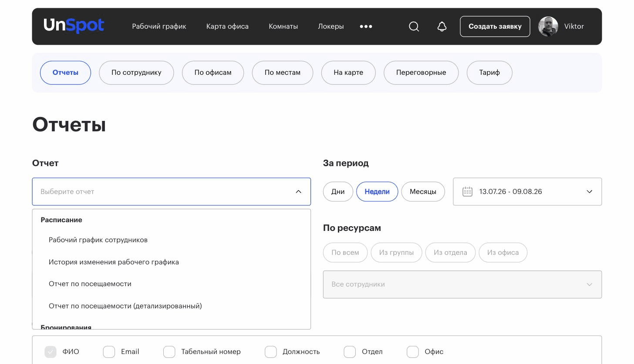Image resolution: width=634 pixels, height=364 pixels.
Task: Select the Отчеты tab
Action: pyautogui.click(x=65, y=73)
